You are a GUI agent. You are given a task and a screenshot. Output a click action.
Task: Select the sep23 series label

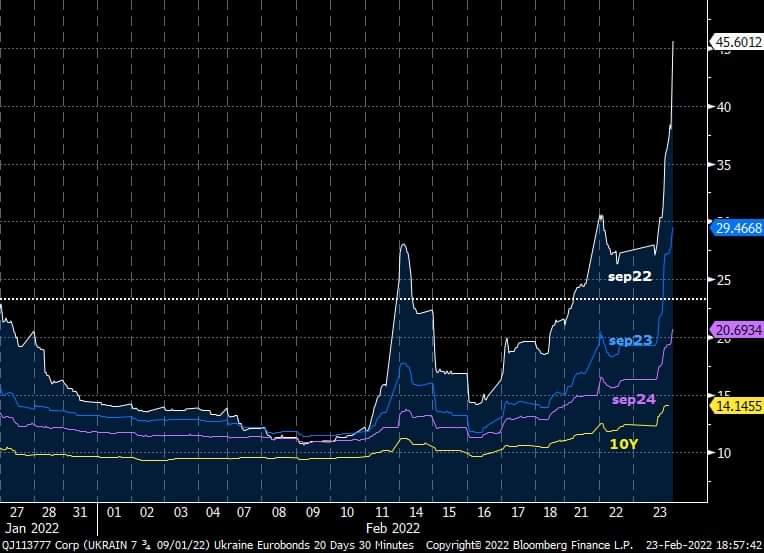tap(630, 340)
